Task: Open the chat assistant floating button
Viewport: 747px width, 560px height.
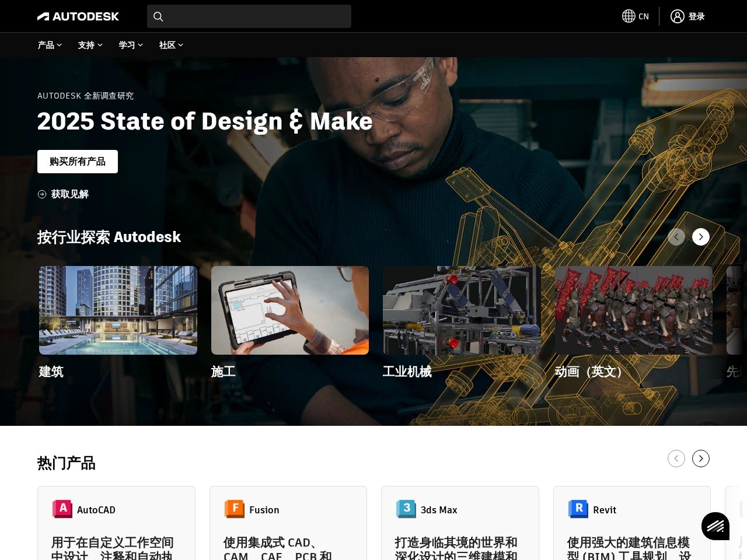Action: [715, 526]
